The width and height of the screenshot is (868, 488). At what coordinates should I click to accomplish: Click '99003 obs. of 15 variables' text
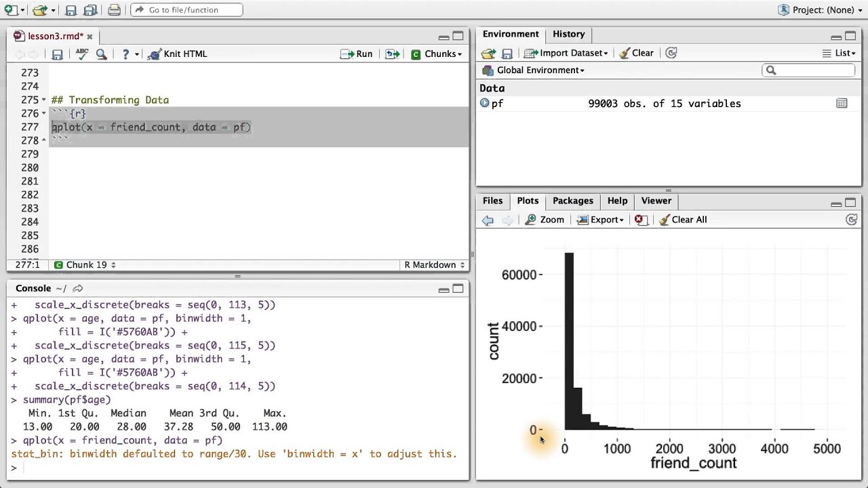(665, 104)
